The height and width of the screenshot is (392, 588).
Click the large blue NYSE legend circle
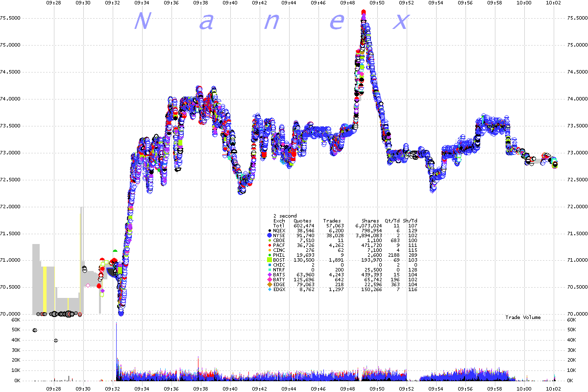(269, 235)
